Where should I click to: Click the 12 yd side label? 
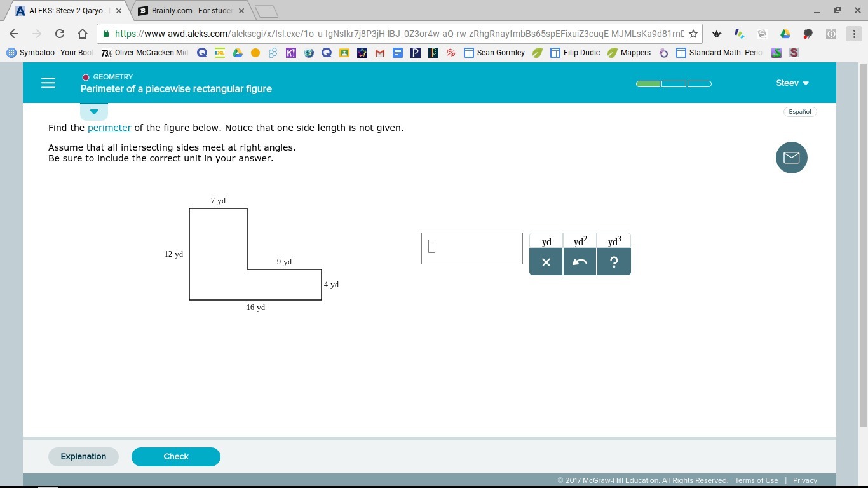coord(173,254)
